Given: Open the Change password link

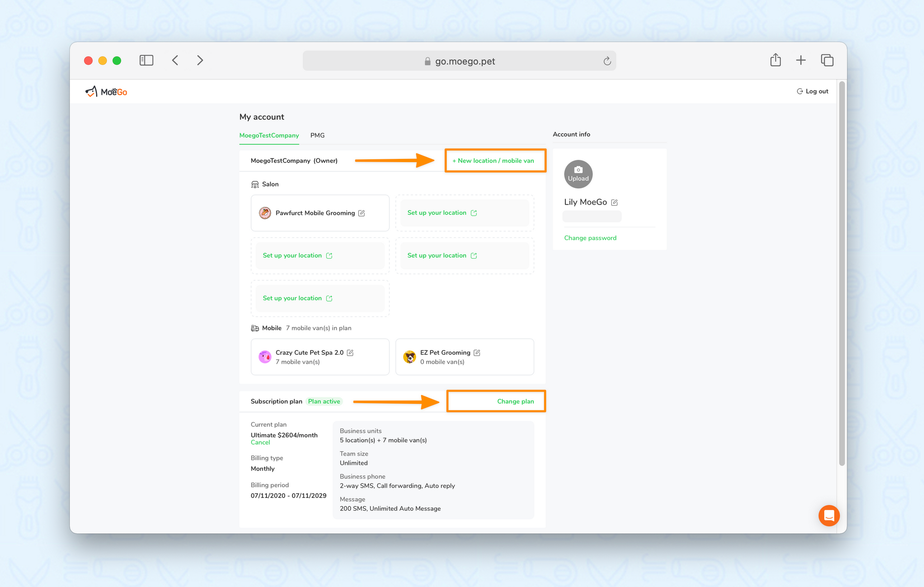Looking at the screenshot, I should [590, 238].
